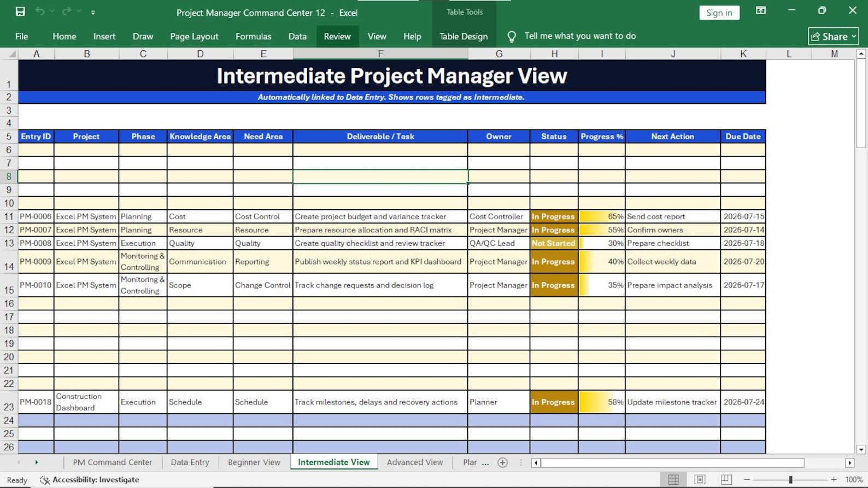Click the sheet tab scroll left arrow
Viewport: 868px width, 488px height.
(19, 462)
